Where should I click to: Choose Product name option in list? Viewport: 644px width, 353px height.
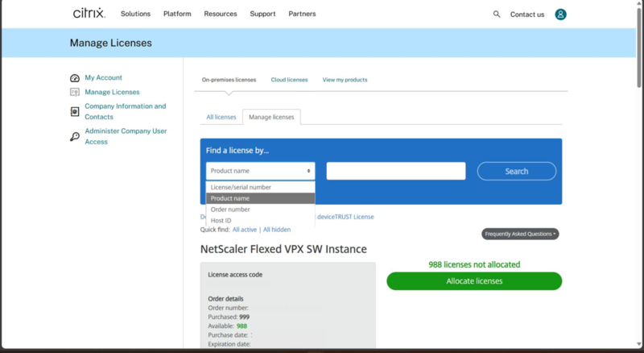pyautogui.click(x=260, y=198)
